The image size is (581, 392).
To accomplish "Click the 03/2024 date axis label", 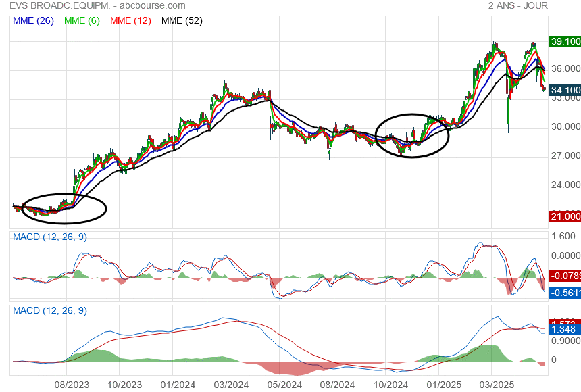I will click(x=231, y=385).
